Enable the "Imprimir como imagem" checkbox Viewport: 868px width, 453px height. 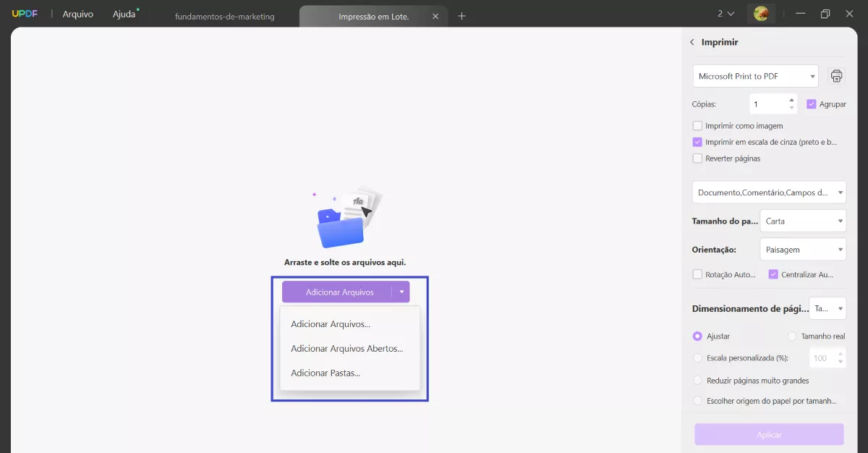[697, 125]
